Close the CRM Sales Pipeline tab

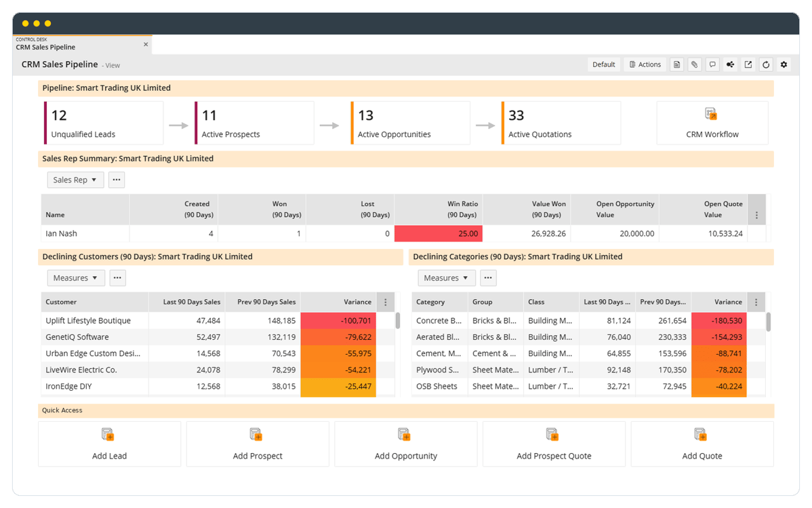point(146,45)
